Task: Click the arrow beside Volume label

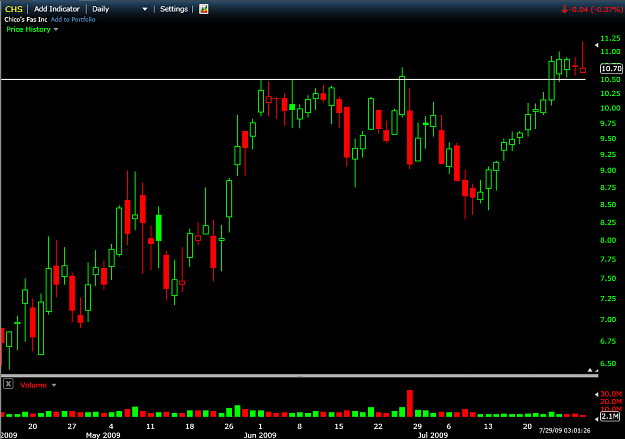Action: [54, 385]
